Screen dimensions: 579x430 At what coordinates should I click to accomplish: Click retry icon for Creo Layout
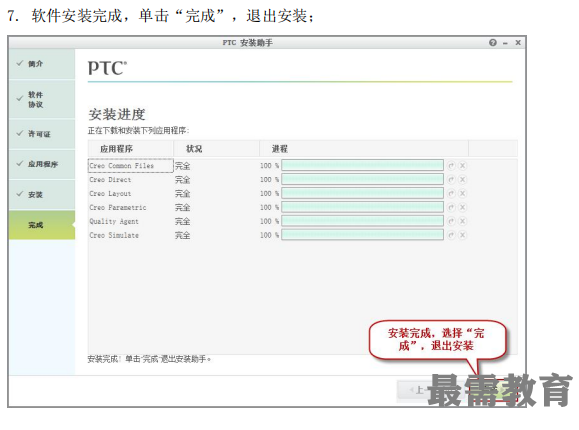tap(451, 193)
